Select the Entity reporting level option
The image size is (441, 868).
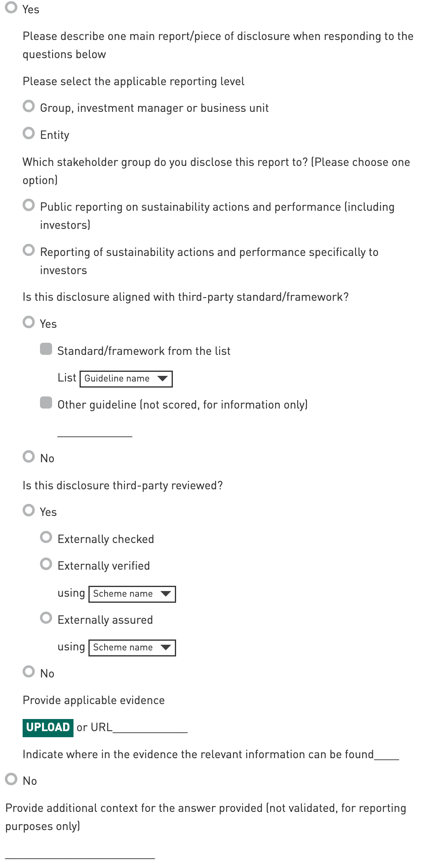(x=29, y=133)
